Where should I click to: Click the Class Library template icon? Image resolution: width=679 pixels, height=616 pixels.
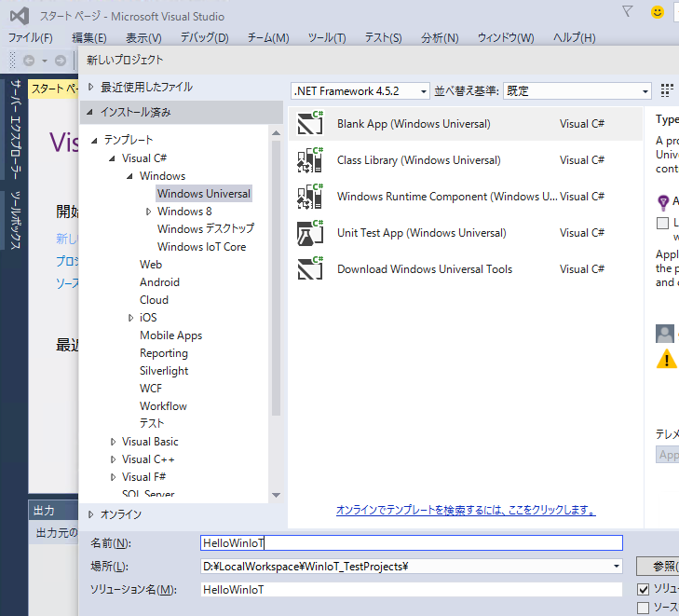(310, 160)
